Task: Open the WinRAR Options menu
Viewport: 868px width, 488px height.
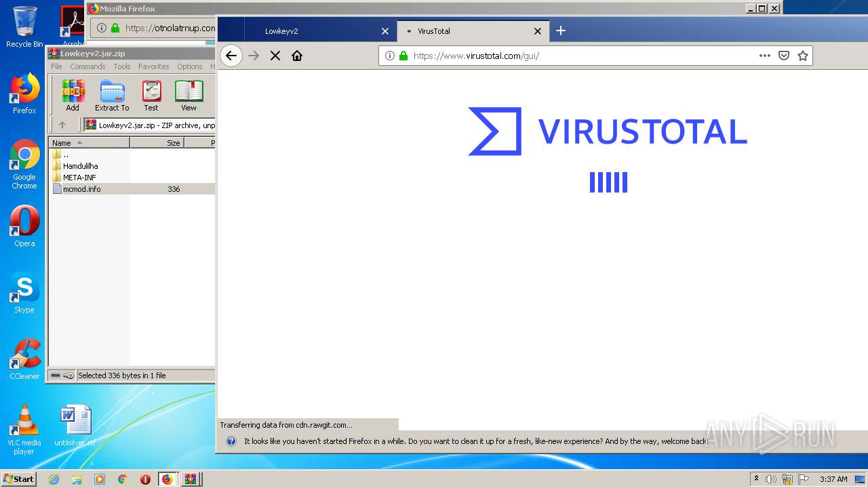Action: 190,66
